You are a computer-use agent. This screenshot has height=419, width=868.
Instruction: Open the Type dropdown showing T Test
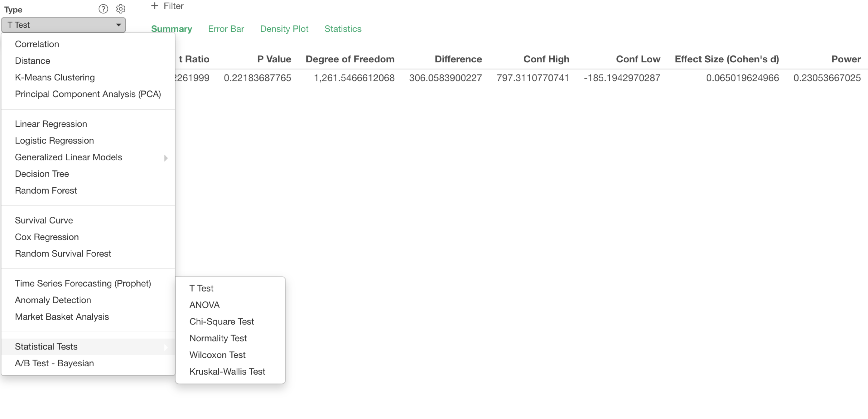coord(63,25)
